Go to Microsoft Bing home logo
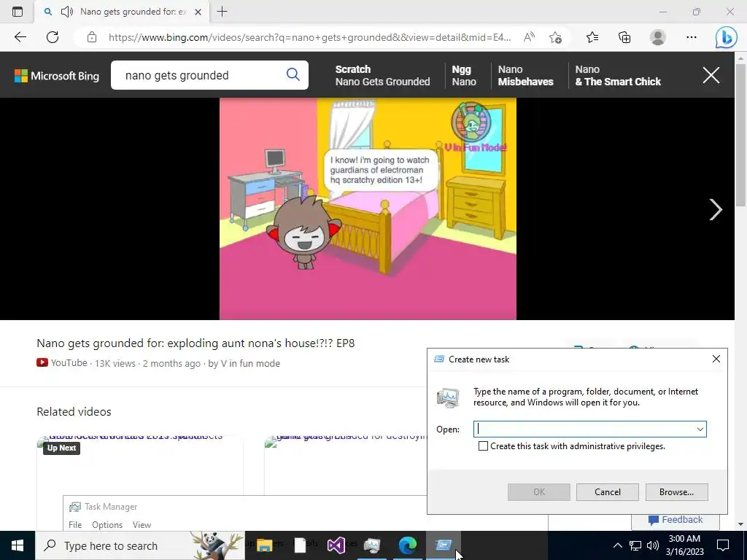 tap(57, 76)
